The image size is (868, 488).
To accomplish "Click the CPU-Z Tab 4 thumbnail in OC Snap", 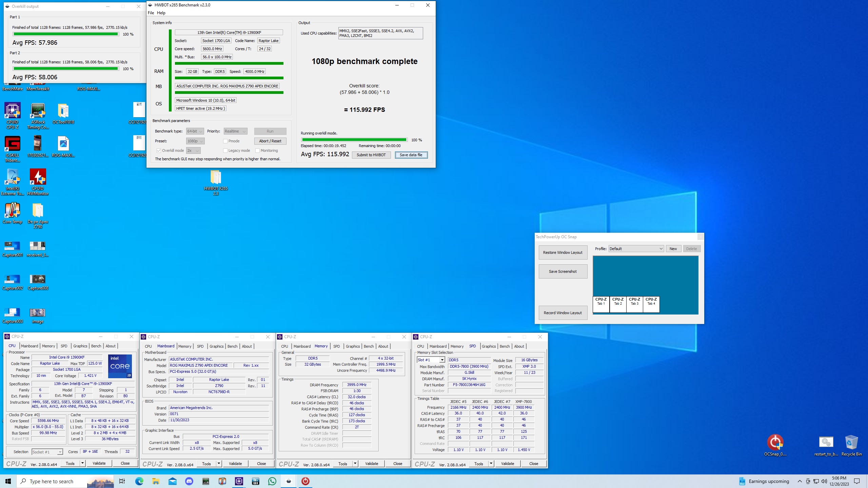I will pos(651,304).
